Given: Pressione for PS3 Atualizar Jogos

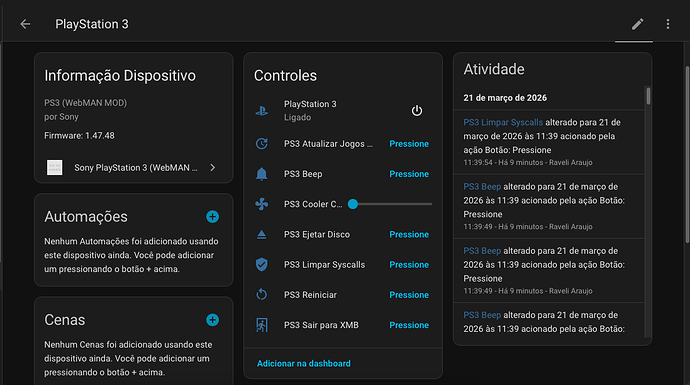Looking at the screenshot, I should coord(409,144).
